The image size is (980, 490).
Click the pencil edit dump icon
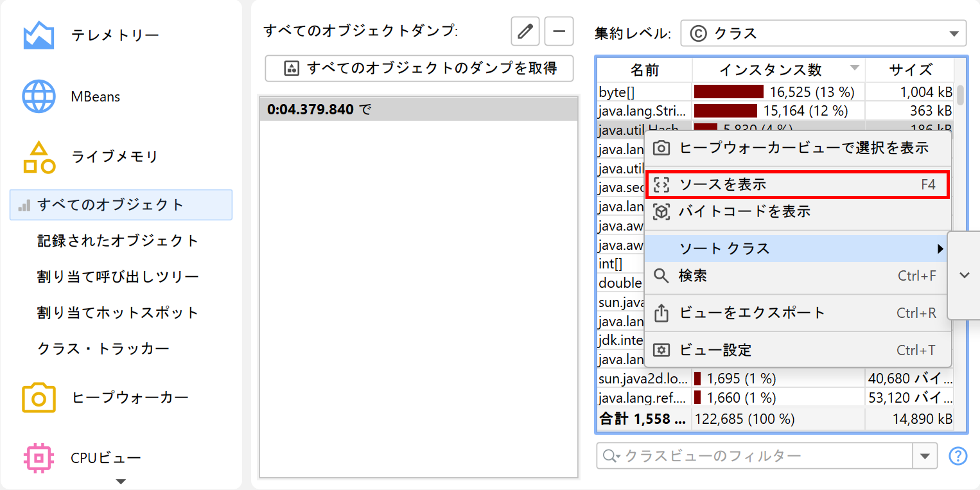[525, 31]
